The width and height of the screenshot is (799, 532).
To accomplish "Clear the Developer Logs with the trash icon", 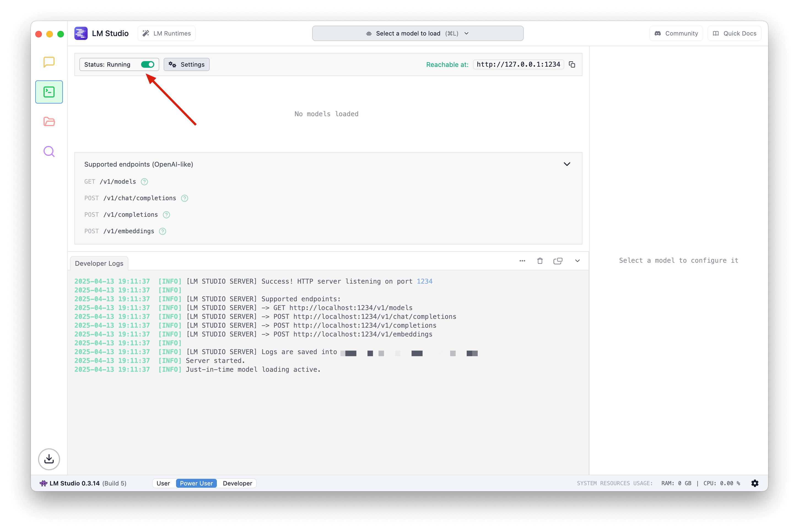I will pyautogui.click(x=540, y=261).
